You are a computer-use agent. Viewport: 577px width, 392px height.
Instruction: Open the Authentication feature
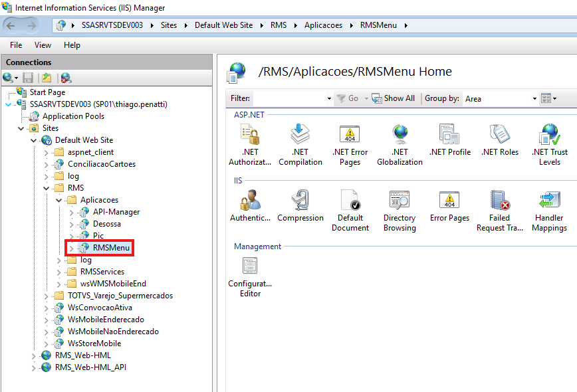[x=250, y=205]
